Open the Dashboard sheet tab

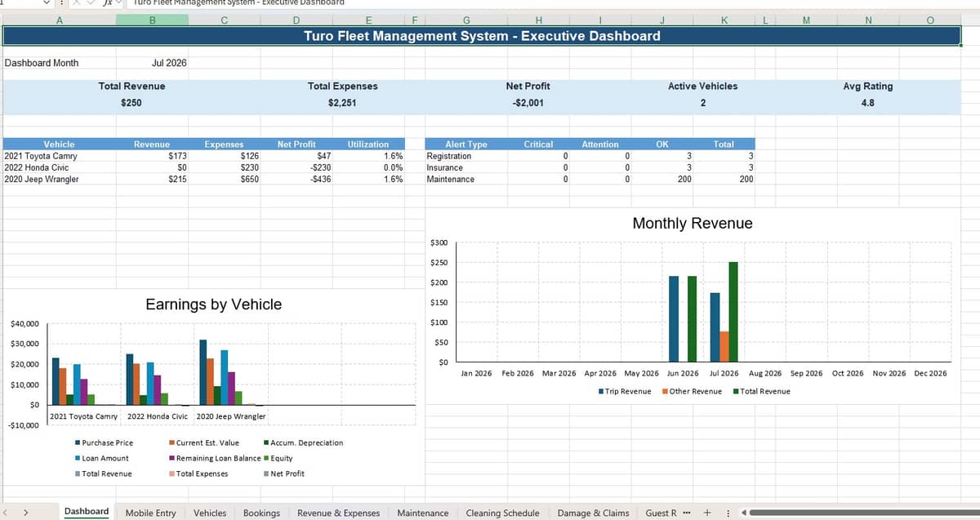tap(87, 512)
